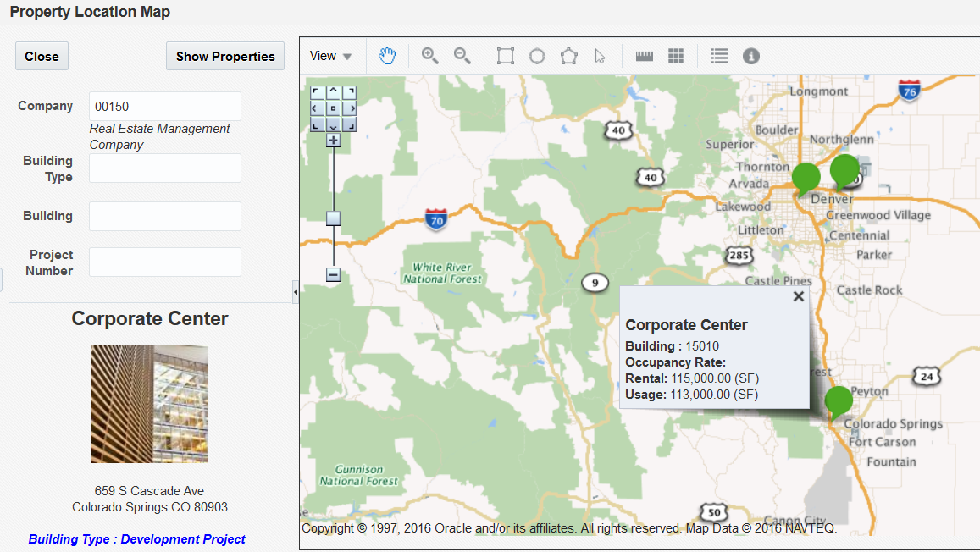980x552 pixels.
Task: Pan map south with down arrow
Action: (333, 124)
